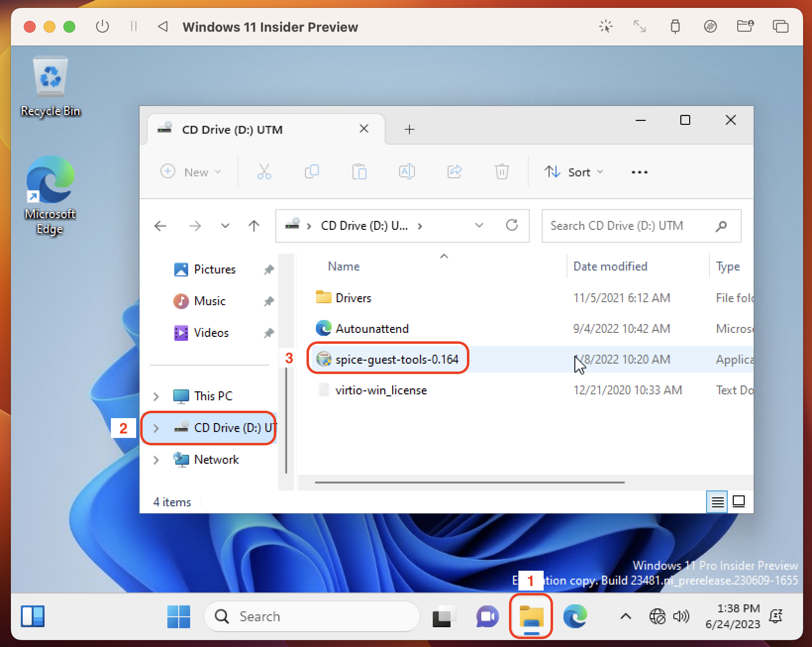
Task: Open the See more ellipsis menu
Action: point(640,172)
